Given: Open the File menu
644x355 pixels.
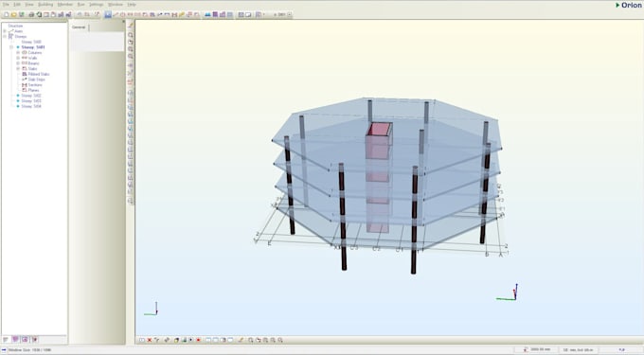Looking at the screenshot, I should tap(6, 4).
